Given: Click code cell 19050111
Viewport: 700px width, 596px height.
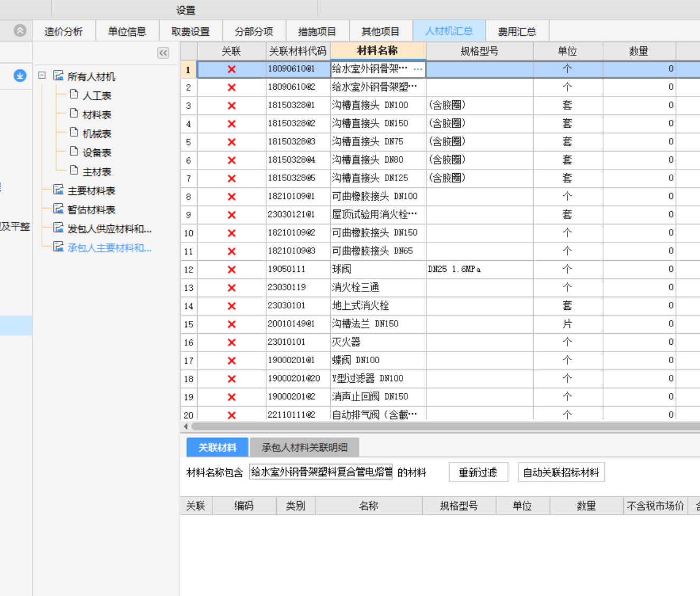Looking at the screenshot, I should [298, 269].
